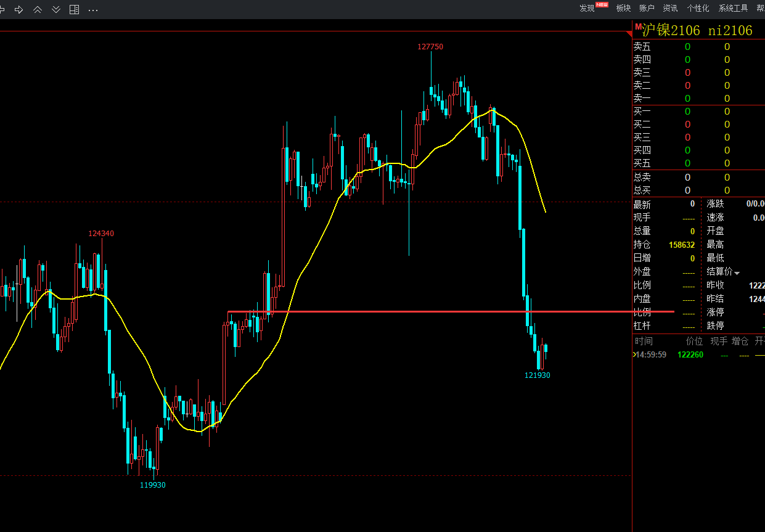
Task: Open the 资讯 menu
Action: pyautogui.click(x=670, y=8)
